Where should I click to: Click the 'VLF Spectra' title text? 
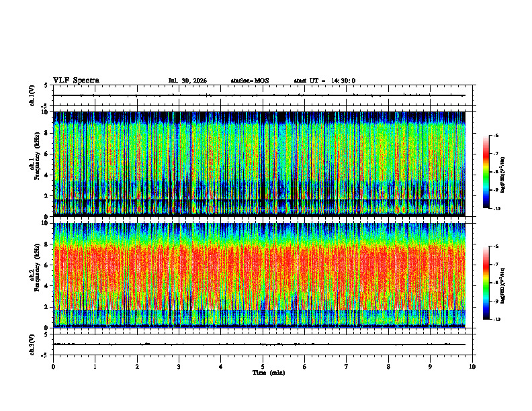[x=76, y=81]
